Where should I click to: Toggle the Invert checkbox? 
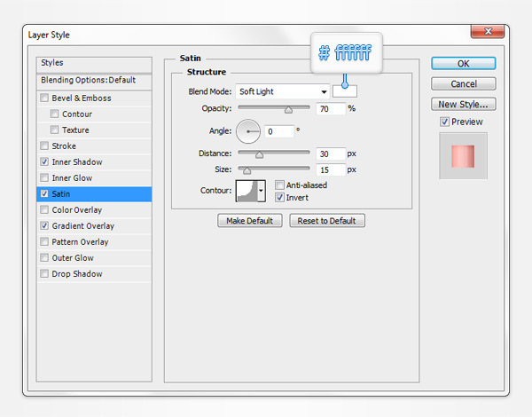(x=280, y=197)
